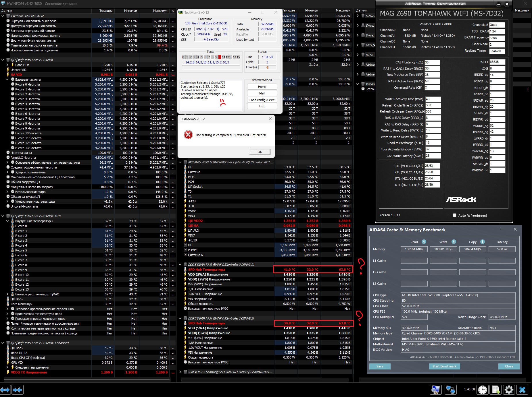Close sensors with the blue X icon
This screenshot has height=397, width=532.
522,390
